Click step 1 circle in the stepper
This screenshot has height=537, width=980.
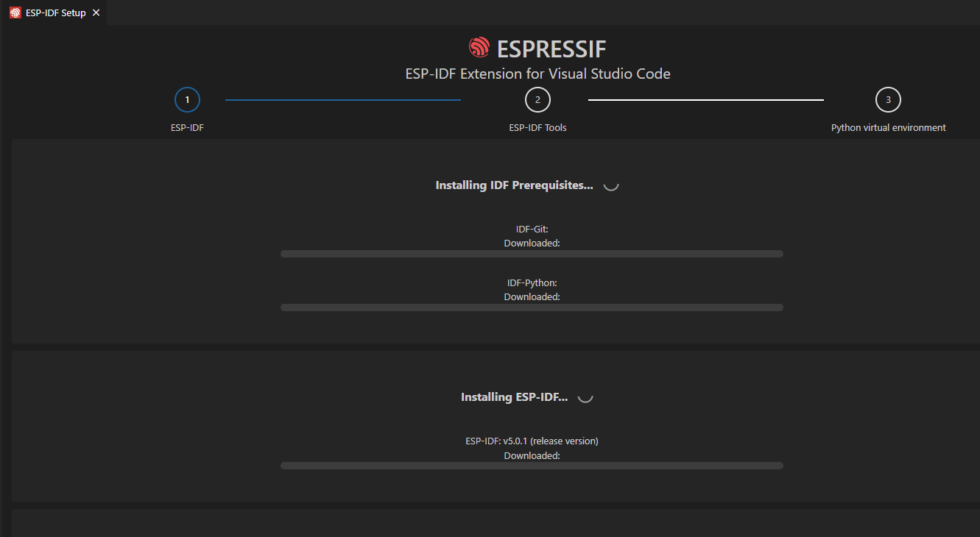[187, 99]
